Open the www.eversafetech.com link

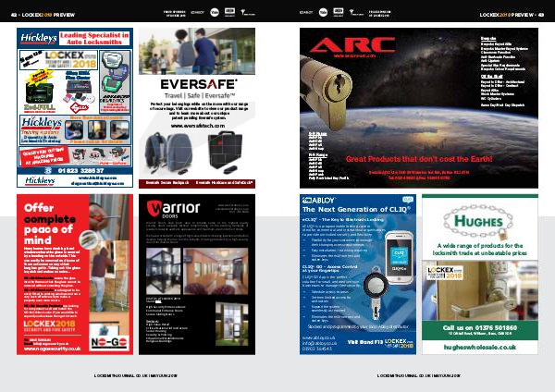[198, 126]
